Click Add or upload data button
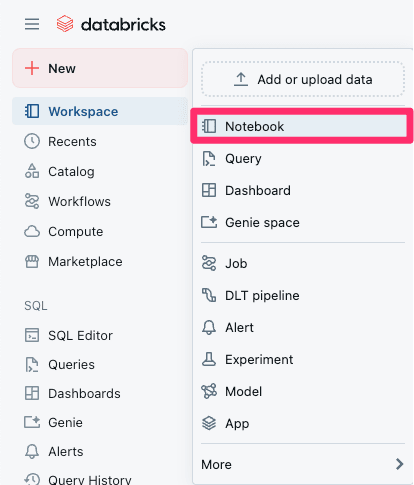The width and height of the screenshot is (414, 485). [x=303, y=79]
